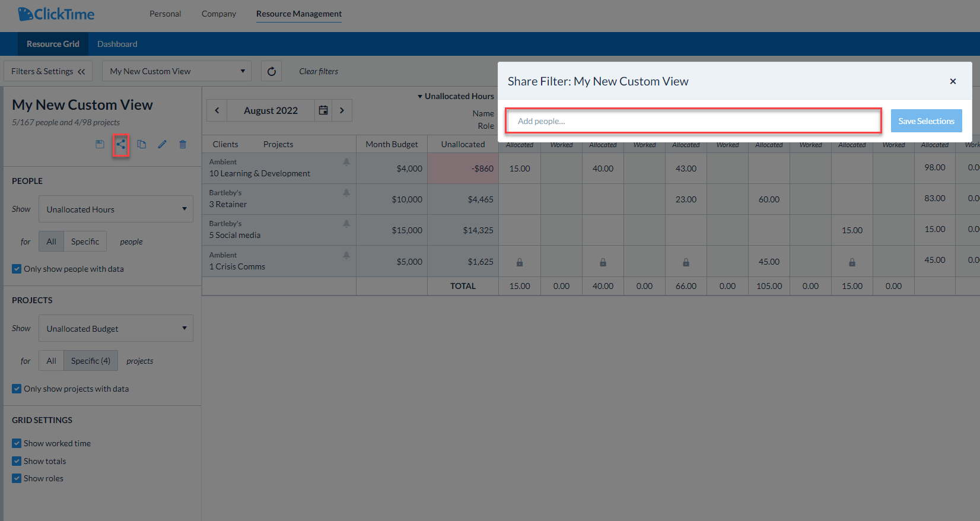Click the Clear filters link
980x521 pixels.
319,71
